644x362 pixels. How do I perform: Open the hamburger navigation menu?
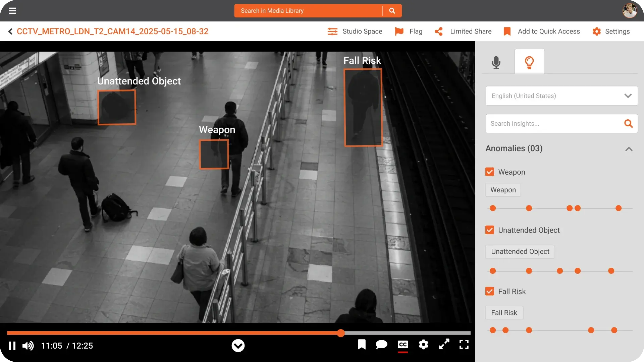pos(12,11)
